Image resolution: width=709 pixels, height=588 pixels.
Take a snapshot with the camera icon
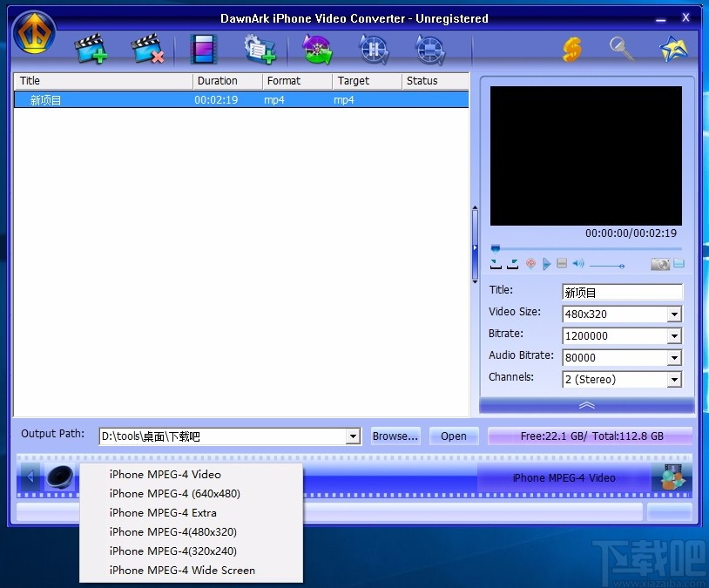(x=659, y=264)
